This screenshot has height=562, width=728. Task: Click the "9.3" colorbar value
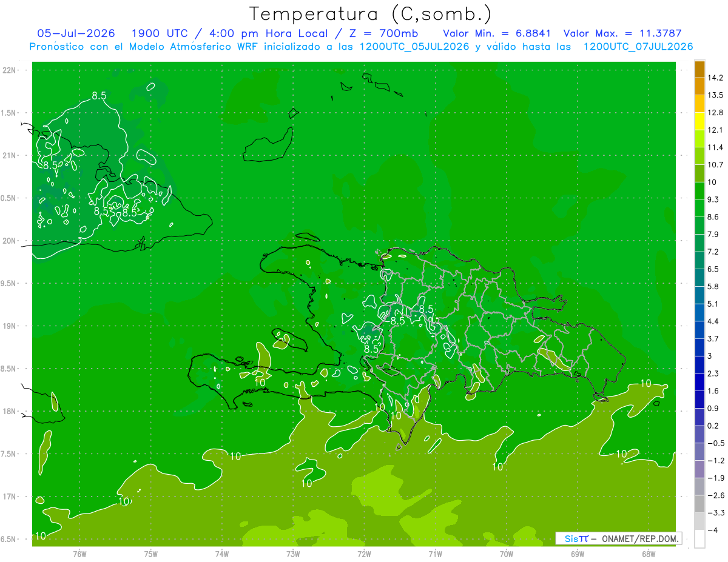pos(713,199)
